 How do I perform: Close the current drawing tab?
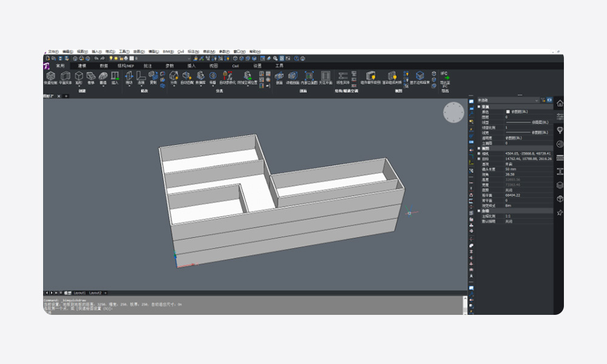[59, 96]
